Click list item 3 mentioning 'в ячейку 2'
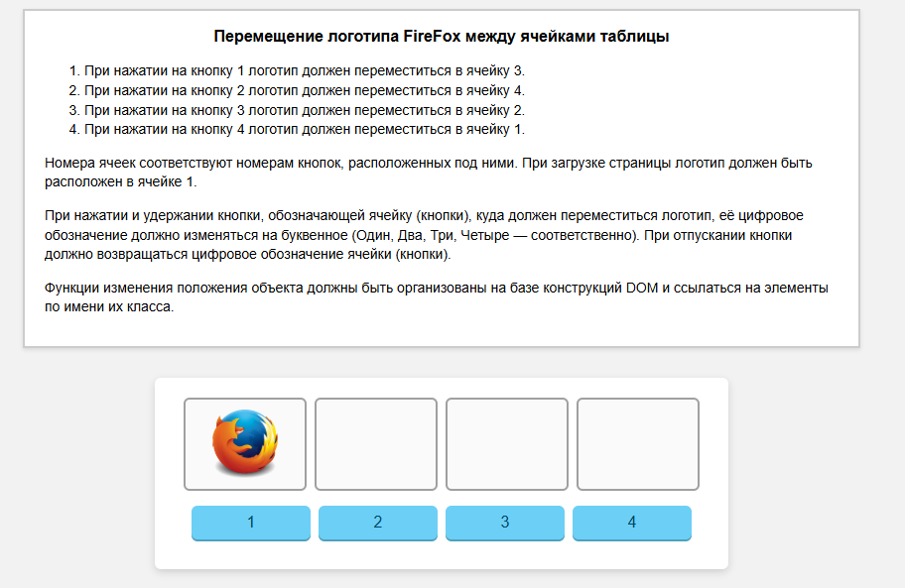Screen dimensions: 905x588 (x=304, y=110)
